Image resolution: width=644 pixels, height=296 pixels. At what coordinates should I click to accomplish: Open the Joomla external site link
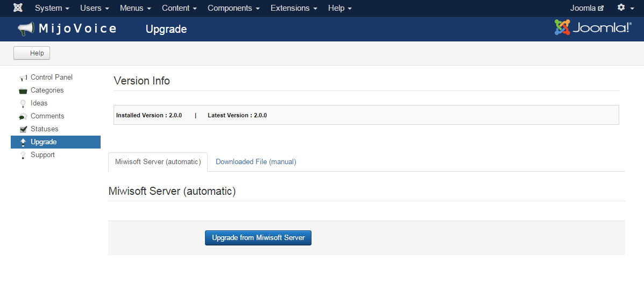pos(586,8)
